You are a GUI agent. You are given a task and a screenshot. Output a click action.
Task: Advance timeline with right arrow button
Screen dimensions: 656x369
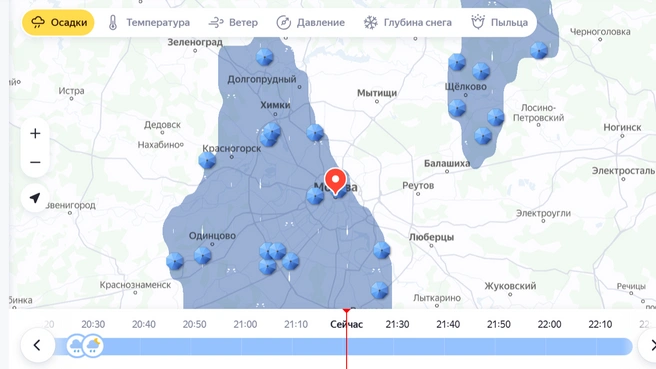651,345
